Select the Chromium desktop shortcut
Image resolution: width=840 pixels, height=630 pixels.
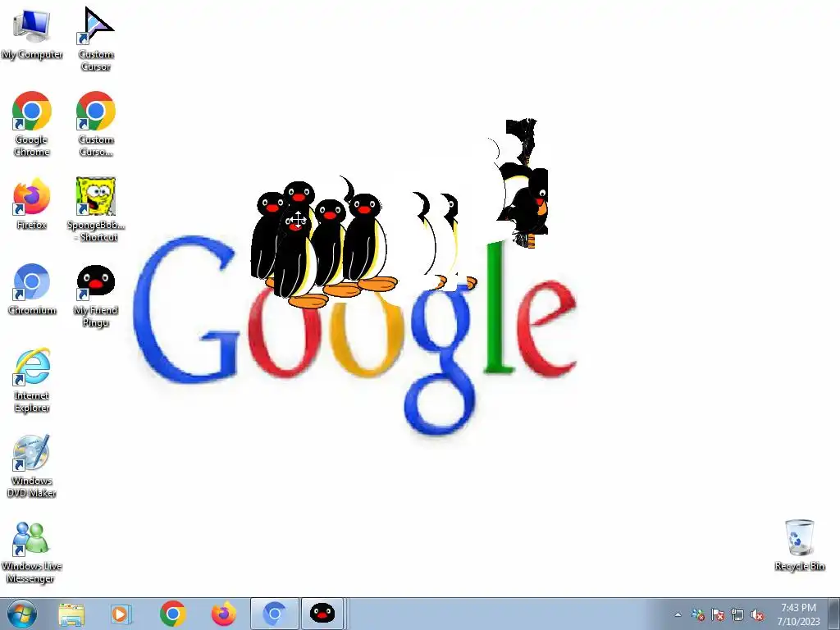[x=32, y=288]
